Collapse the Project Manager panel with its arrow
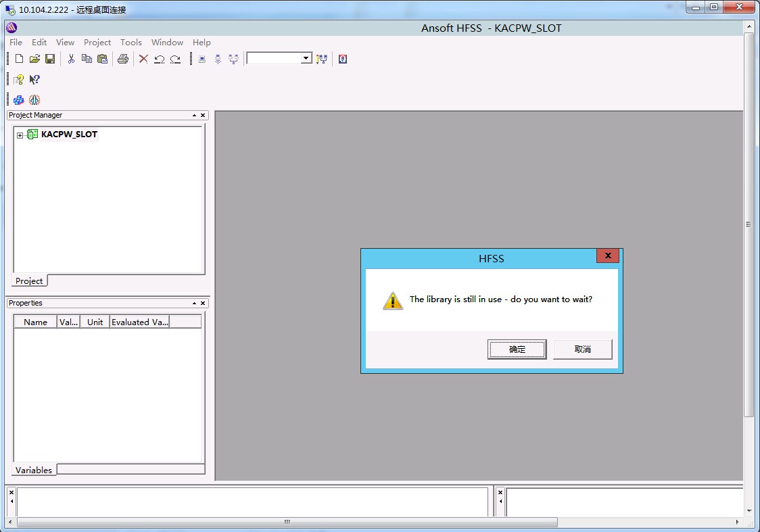760x532 pixels. 194,116
